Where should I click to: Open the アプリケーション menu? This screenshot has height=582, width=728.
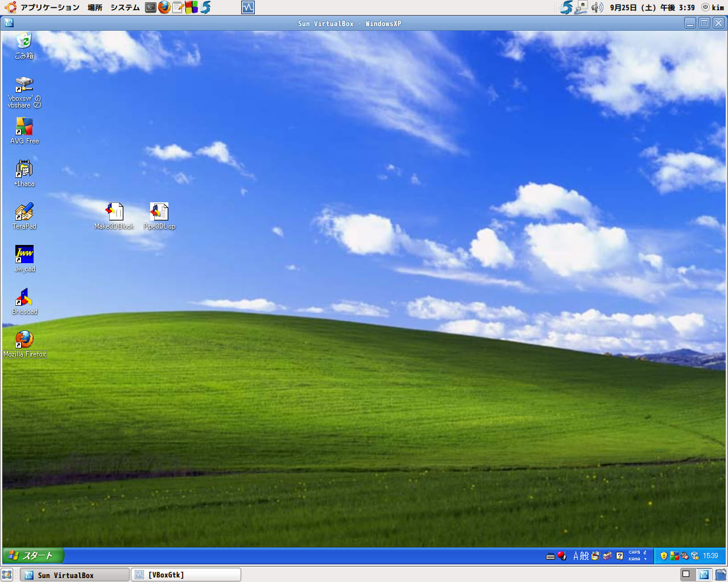tap(50, 7)
